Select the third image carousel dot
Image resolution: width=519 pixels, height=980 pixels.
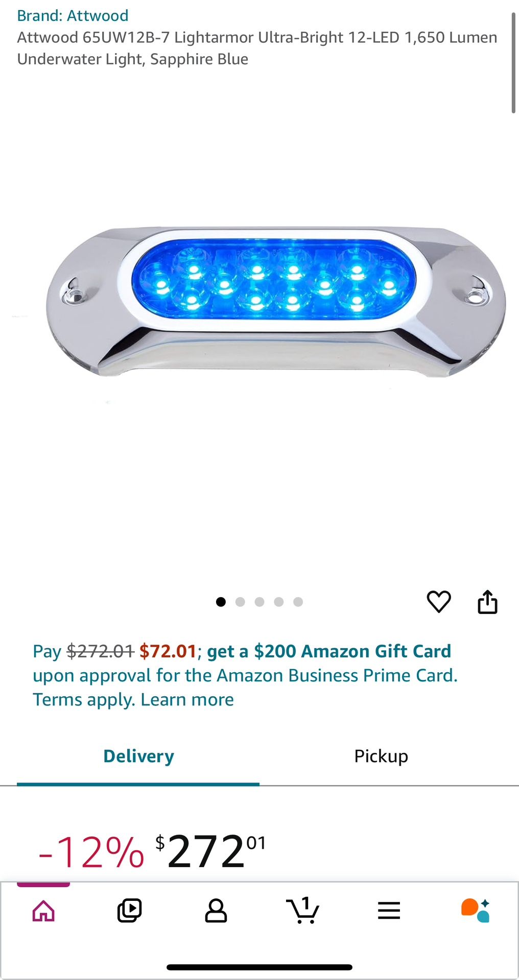(259, 602)
